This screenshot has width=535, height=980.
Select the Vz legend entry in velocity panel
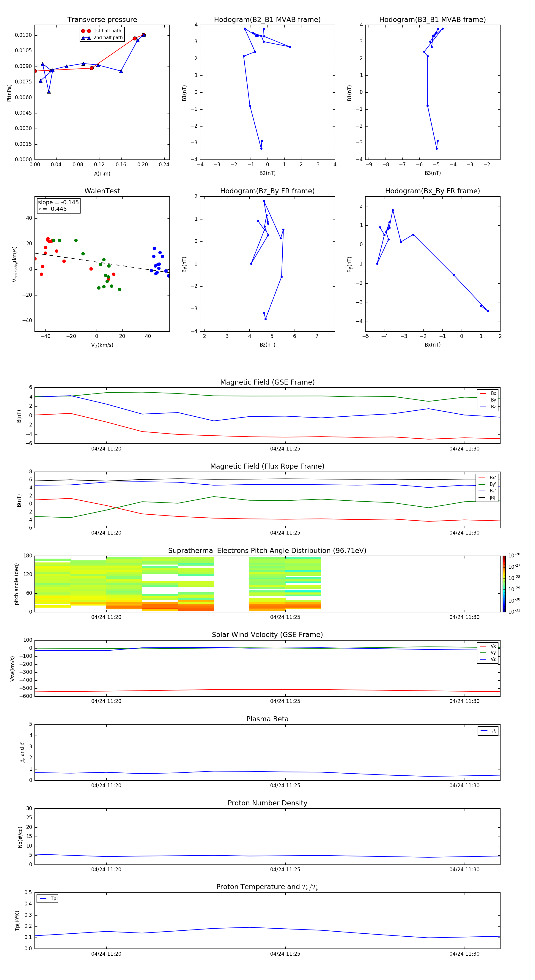point(488,659)
